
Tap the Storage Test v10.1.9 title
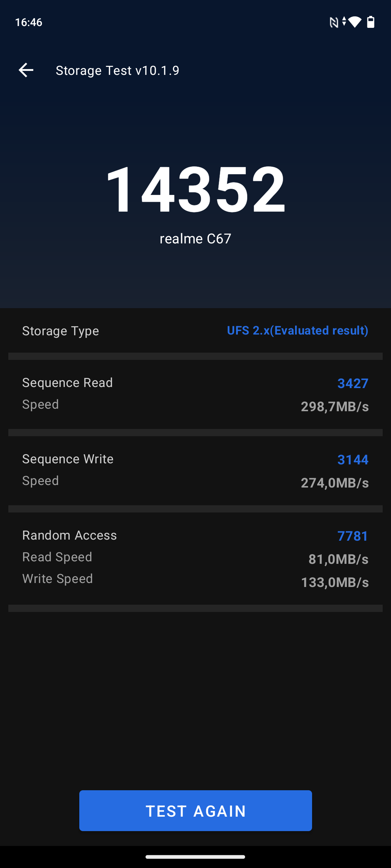[x=117, y=71]
